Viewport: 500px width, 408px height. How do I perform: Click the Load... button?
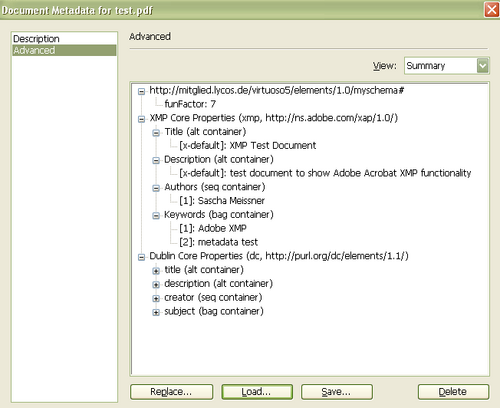(x=257, y=392)
